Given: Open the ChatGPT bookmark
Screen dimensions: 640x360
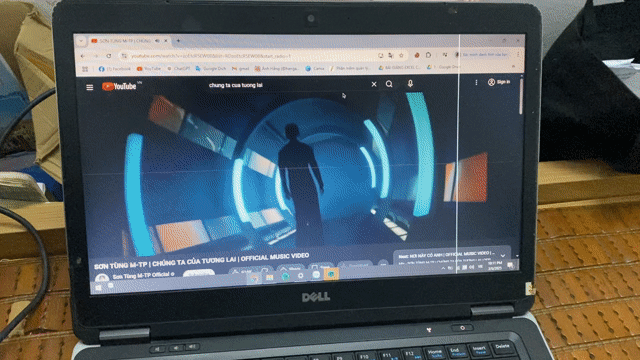Looking at the screenshot, I should pyautogui.click(x=178, y=69).
